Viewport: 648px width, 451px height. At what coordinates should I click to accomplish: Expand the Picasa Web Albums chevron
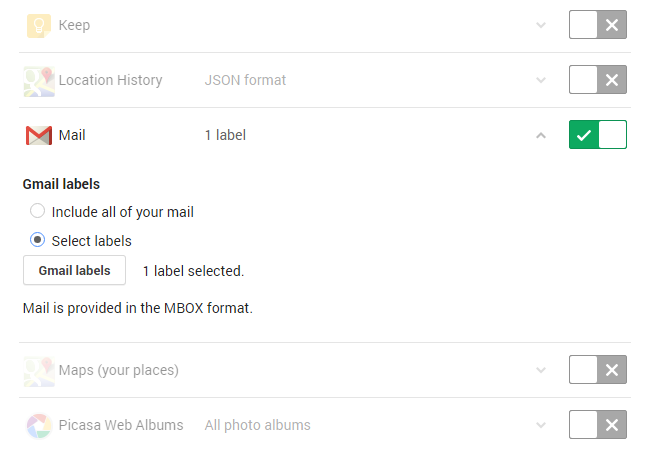pyautogui.click(x=541, y=425)
